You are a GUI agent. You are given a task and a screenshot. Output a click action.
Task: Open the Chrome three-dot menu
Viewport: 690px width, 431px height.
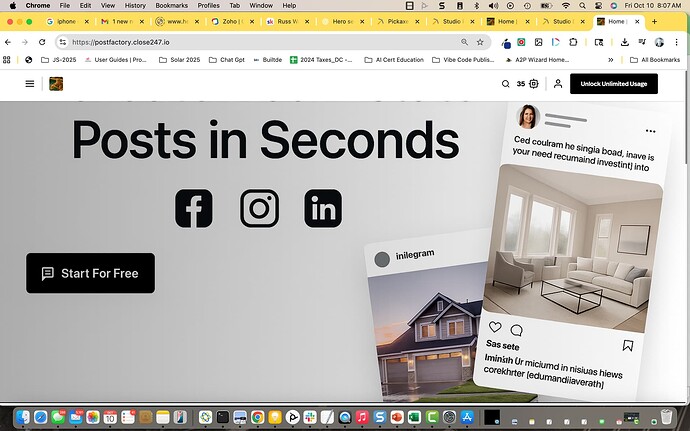[x=676, y=42]
